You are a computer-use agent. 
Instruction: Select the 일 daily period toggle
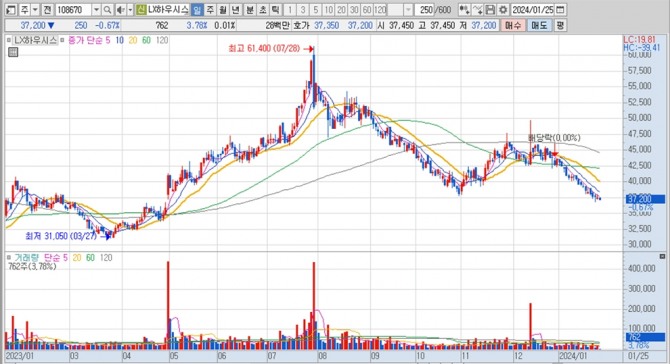[197, 10]
